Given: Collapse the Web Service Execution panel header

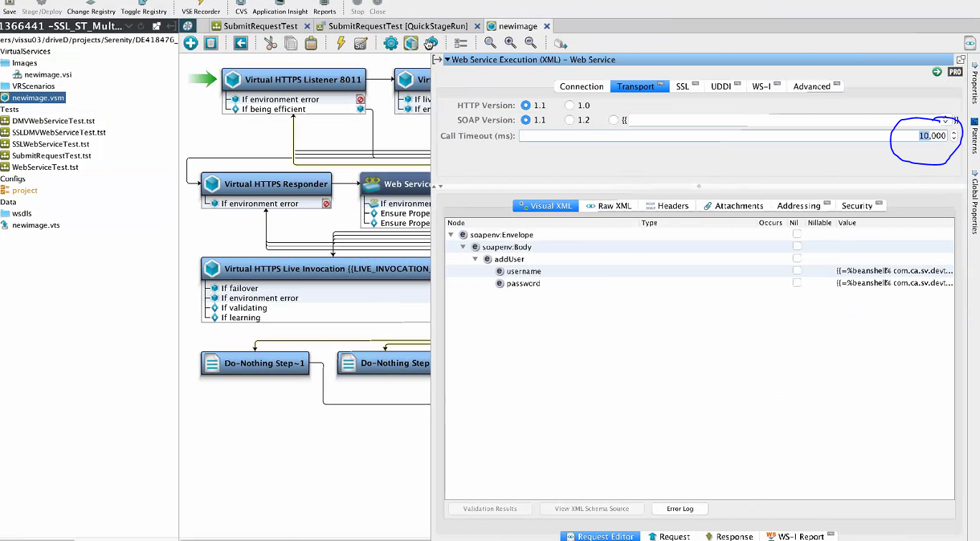Looking at the screenshot, I should point(447,60).
